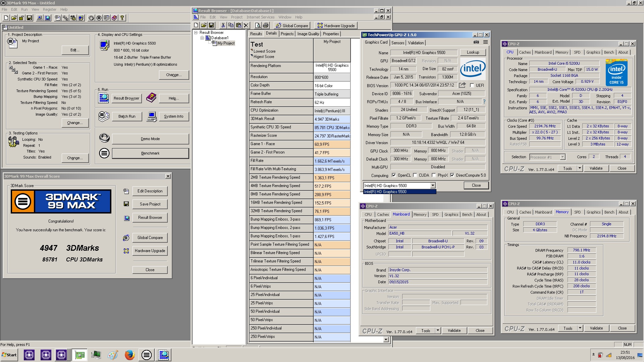Toggle PhysX checkbox in GPU-Z
The width and height of the screenshot is (644, 362).
(434, 175)
